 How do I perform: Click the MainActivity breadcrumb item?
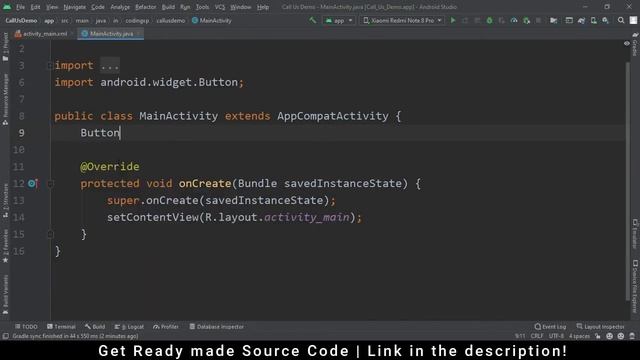pos(212,20)
